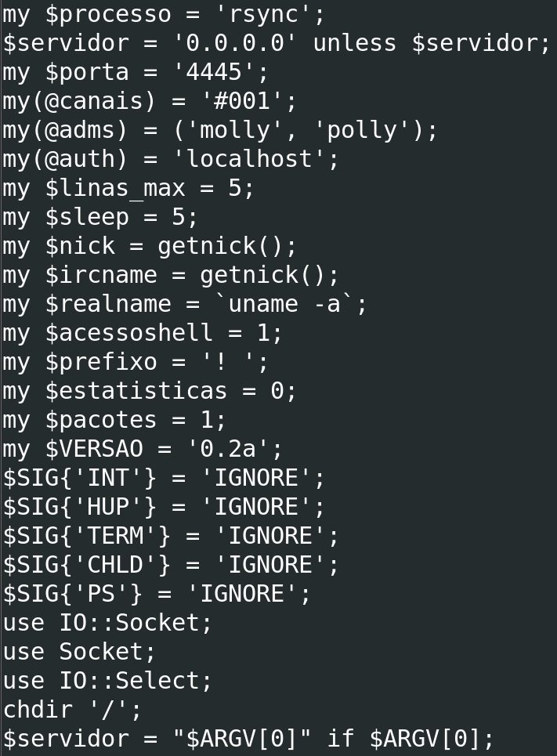The width and height of the screenshot is (557, 756).
Task: Place cursor on '0.0.0.0' server address
Action: tap(234, 43)
